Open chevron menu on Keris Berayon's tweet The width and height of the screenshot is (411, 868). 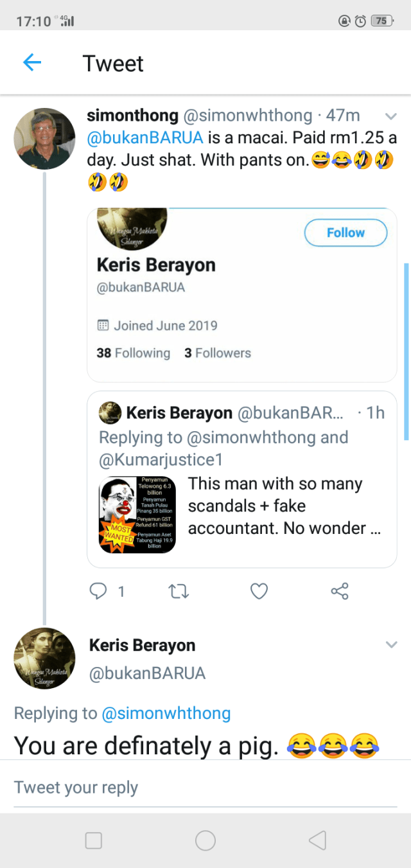coord(391,644)
